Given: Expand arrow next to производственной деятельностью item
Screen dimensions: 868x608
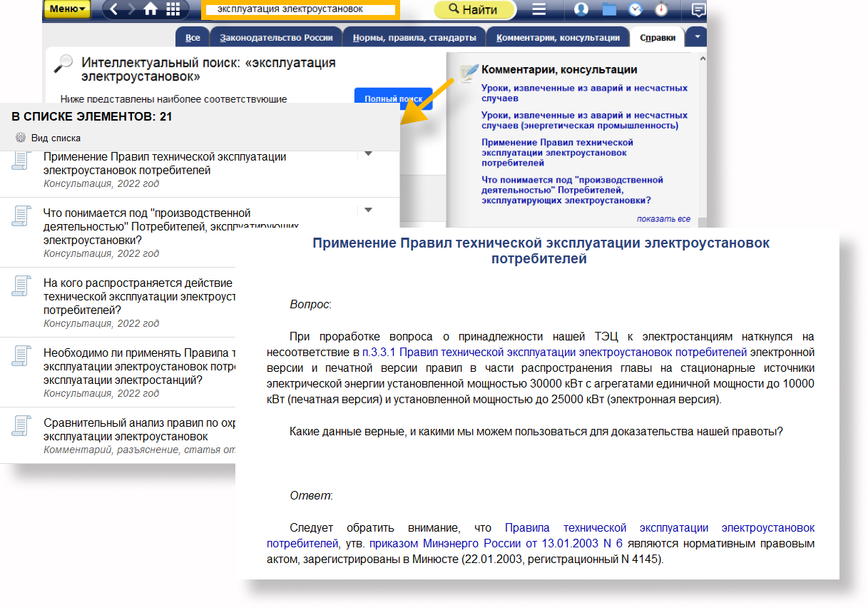Looking at the screenshot, I should coord(368,210).
